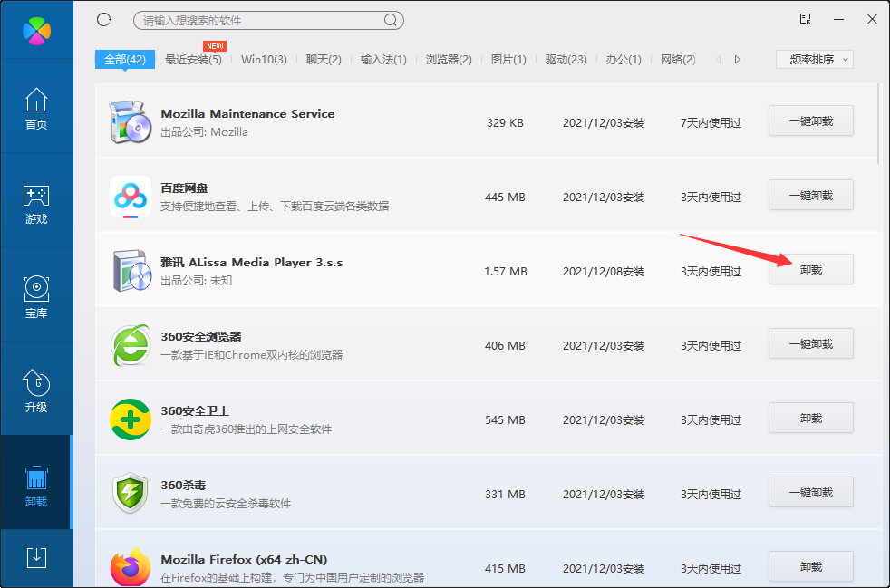Click 一键卸载 for 360杀毒

tap(810, 493)
